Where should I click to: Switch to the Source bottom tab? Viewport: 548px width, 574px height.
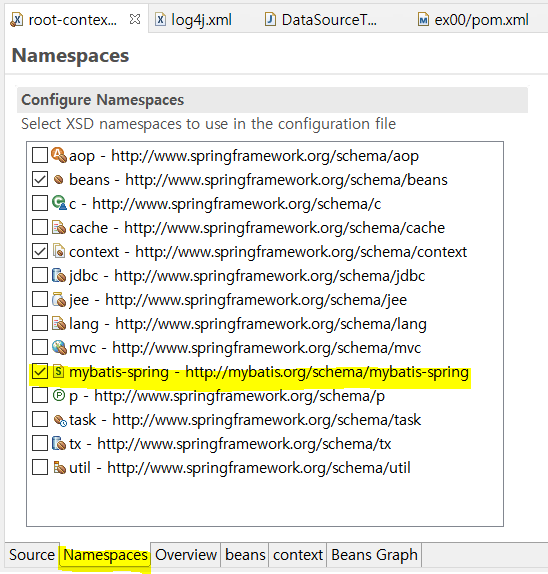tap(32, 555)
